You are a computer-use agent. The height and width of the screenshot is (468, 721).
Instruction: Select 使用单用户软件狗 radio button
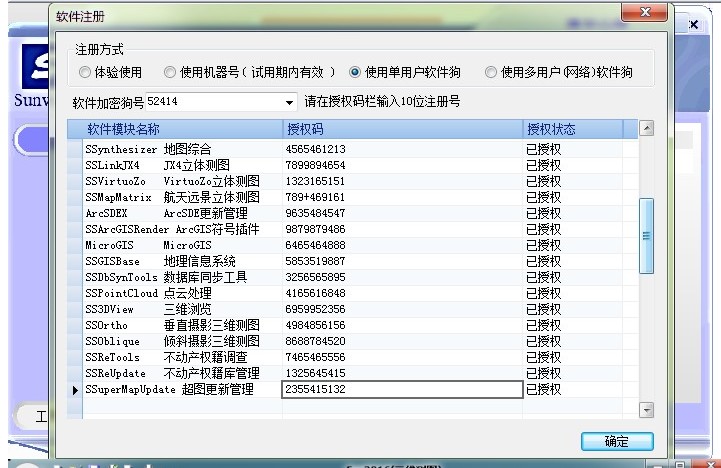355,72
